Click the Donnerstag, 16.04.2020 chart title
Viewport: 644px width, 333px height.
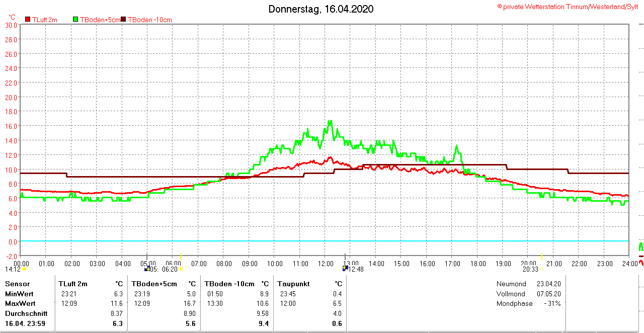(x=321, y=9)
